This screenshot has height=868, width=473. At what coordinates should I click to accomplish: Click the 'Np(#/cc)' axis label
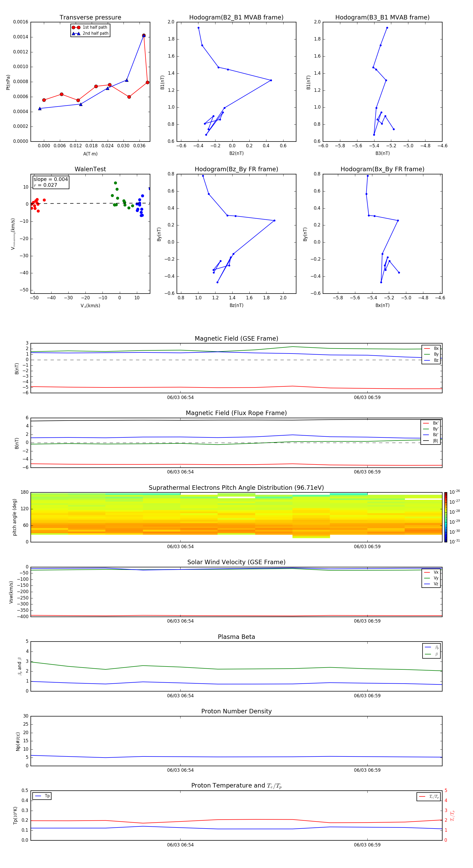pyautogui.click(x=18, y=741)
